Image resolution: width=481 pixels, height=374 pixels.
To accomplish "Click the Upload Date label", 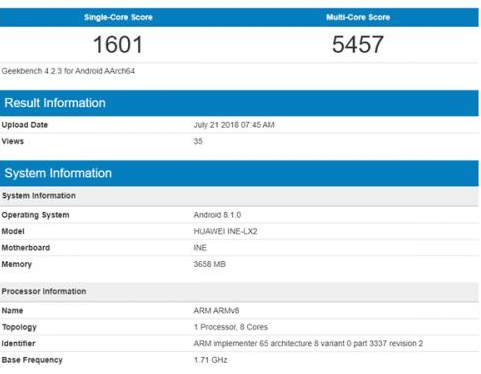I will tap(25, 125).
